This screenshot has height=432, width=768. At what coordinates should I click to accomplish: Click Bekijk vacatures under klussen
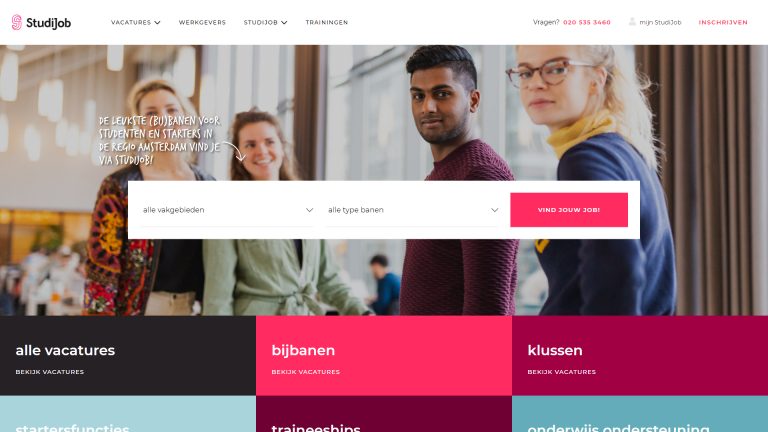[x=562, y=372]
